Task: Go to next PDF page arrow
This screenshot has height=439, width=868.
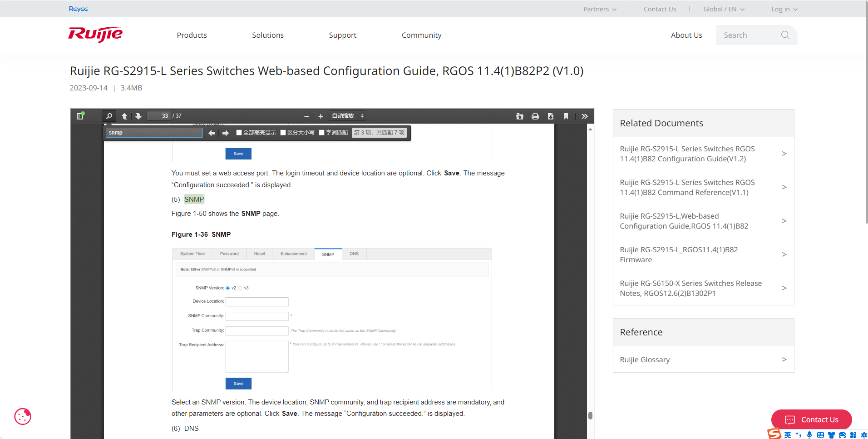Action: pos(138,116)
